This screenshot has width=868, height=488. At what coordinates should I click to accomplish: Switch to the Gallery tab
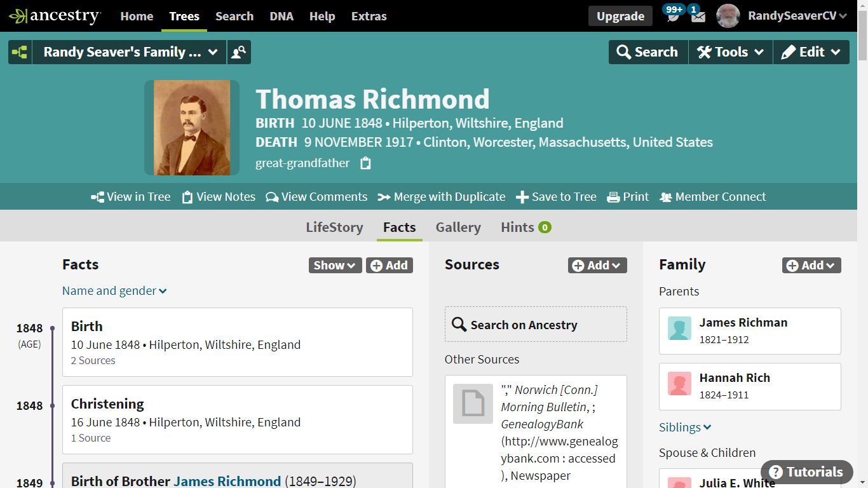(458, 227)
